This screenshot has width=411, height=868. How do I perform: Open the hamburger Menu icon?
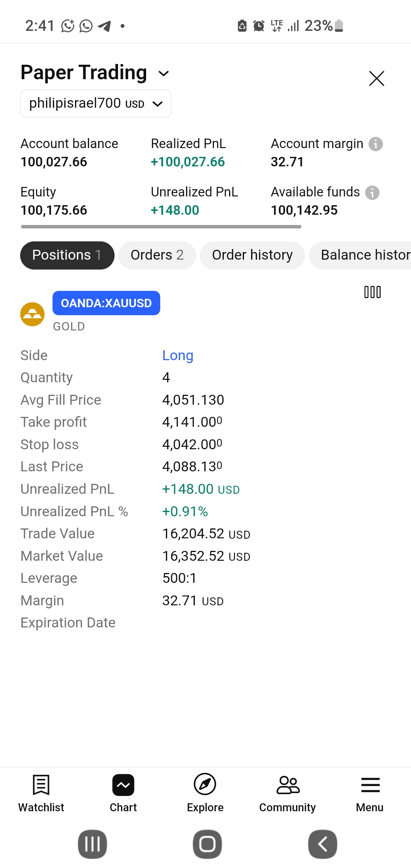click(370, 785)
